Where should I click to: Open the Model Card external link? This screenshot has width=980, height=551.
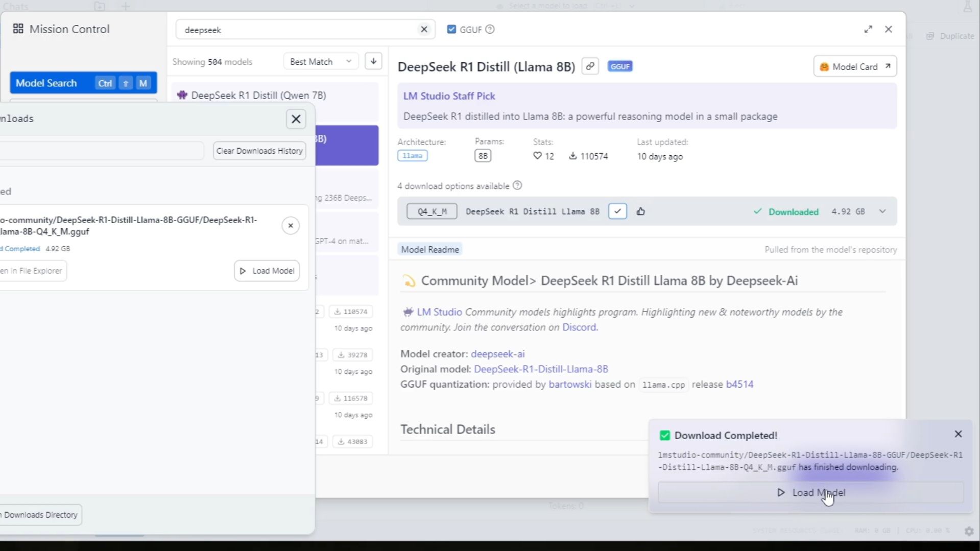(855, 66)
